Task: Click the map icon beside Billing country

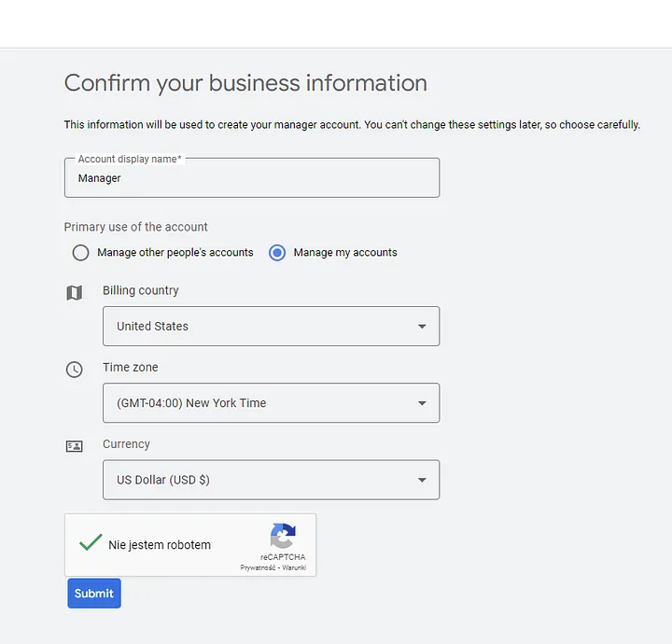Action: click(x=75, y=293)
